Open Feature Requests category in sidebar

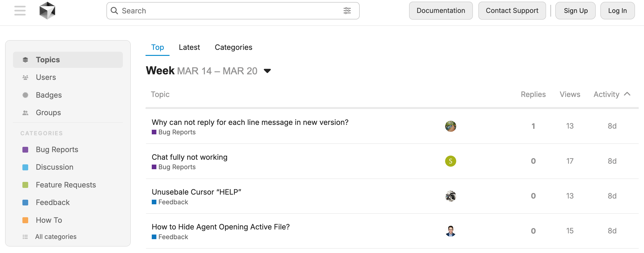(x=66, y=185)
